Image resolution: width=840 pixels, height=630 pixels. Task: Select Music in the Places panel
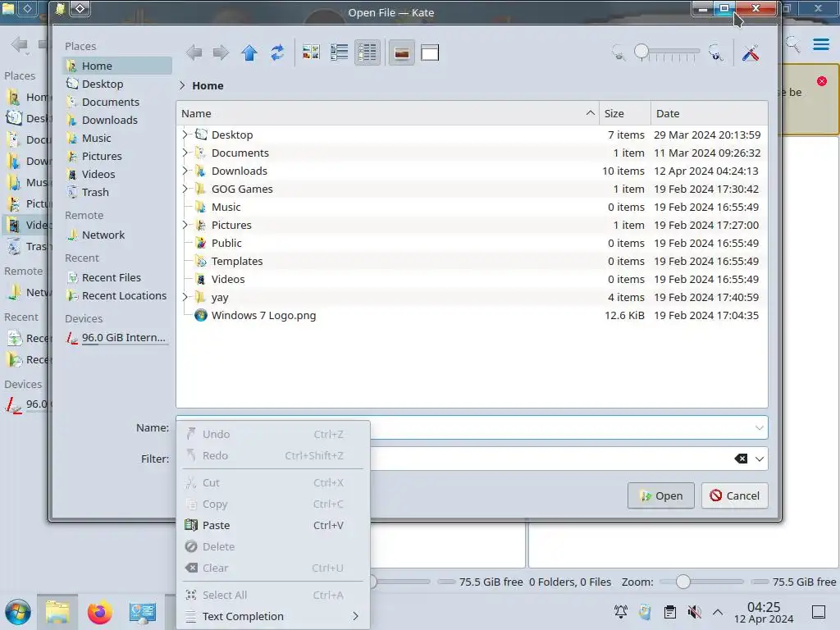click(117, 138)
